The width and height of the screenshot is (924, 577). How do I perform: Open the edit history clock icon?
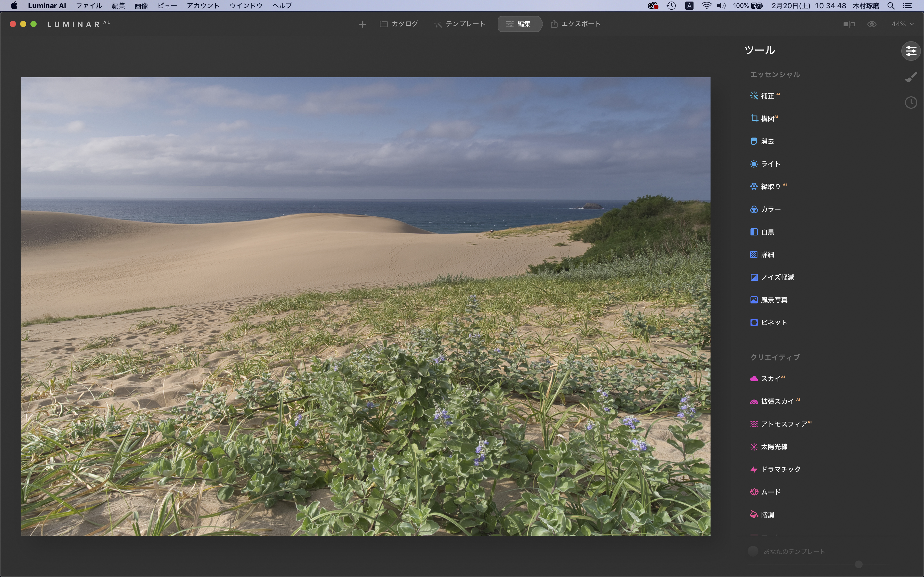click(x=911, y=102)
